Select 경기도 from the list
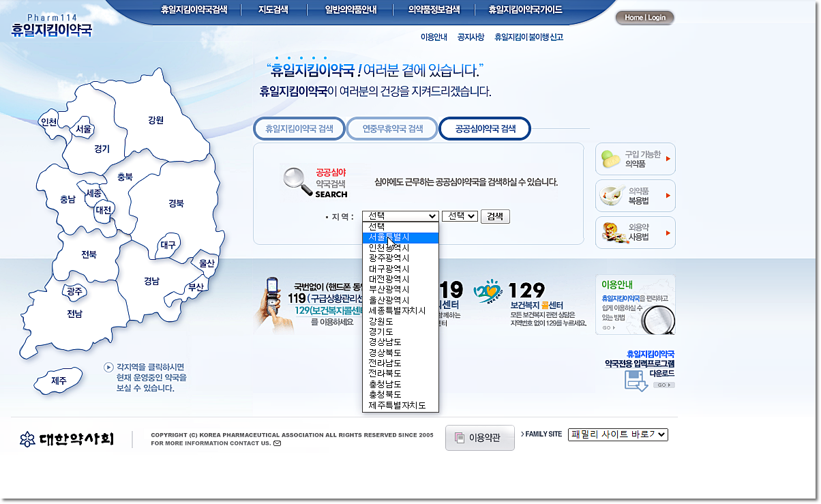Image resolution: width=821 pixels, height=504 pixels. [x=400, y=331]
